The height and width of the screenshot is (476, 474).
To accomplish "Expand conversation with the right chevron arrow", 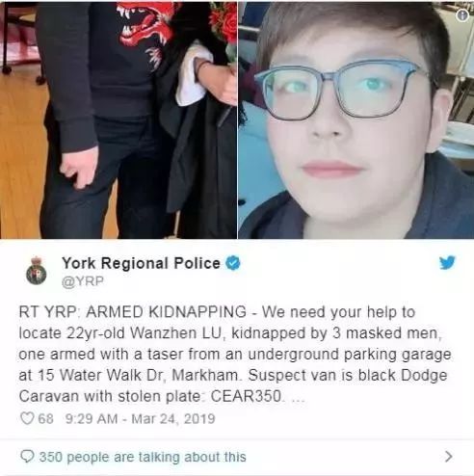I will (448, 456).
